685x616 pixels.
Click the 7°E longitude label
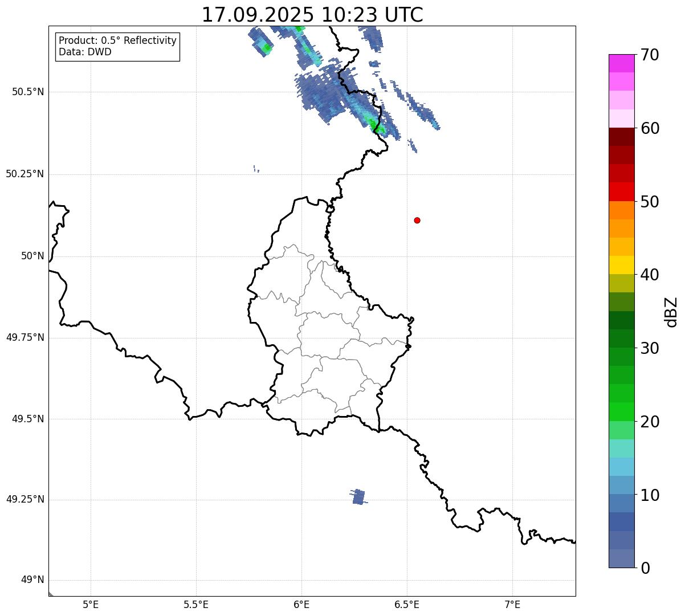pyautogui.click(x=512, y=605)
